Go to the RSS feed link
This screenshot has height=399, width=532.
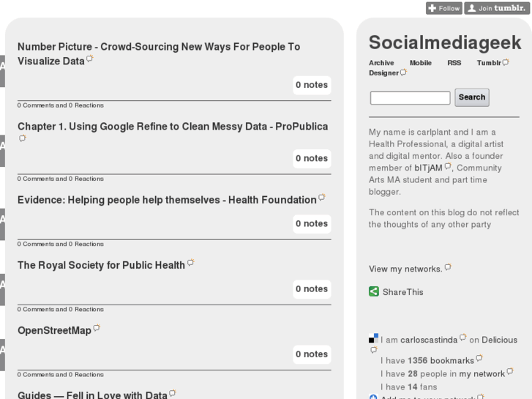[x=454, y=63]
